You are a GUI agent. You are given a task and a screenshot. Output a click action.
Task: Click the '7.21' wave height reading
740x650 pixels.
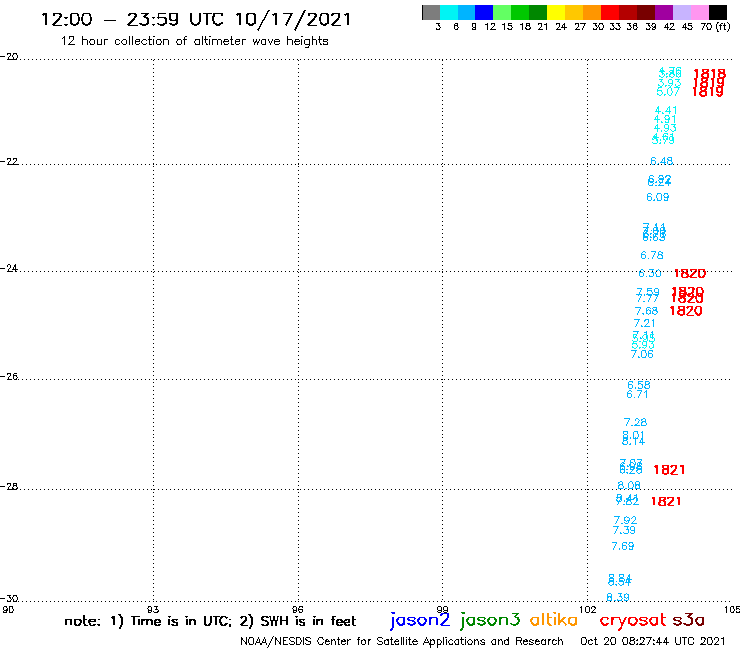coord(644,323)
